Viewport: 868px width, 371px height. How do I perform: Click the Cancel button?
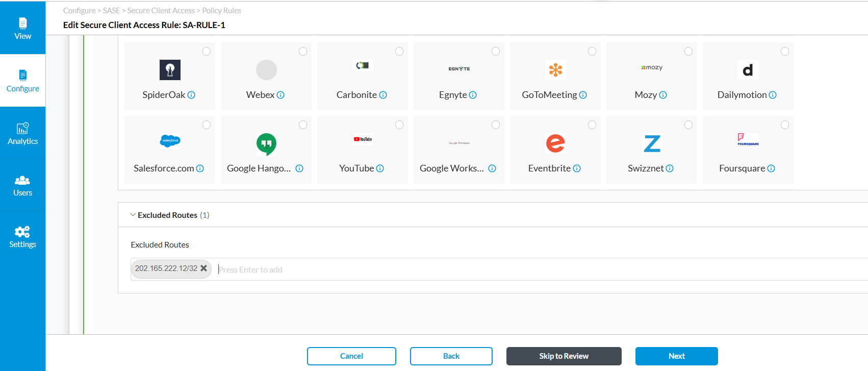pyautogui.click(x=351, y=356)
